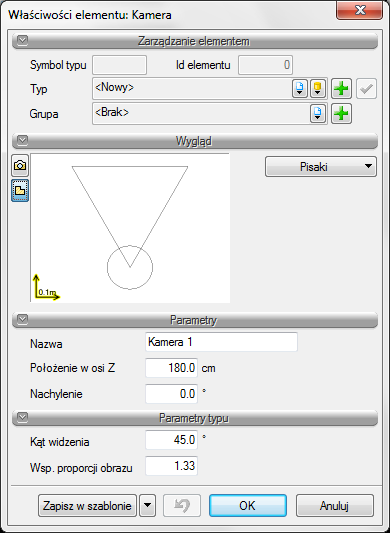Click the Id elementu field

tap(266, 65)
